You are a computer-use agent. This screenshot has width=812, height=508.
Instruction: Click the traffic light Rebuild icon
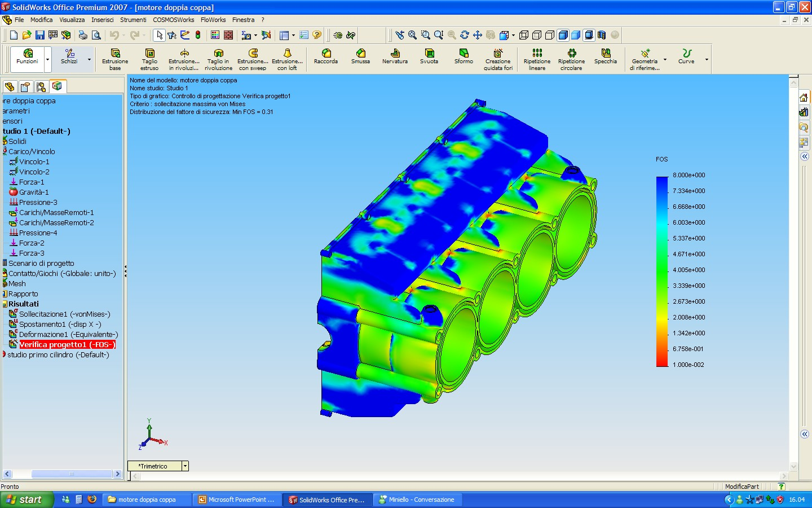(x=198, y=35)
